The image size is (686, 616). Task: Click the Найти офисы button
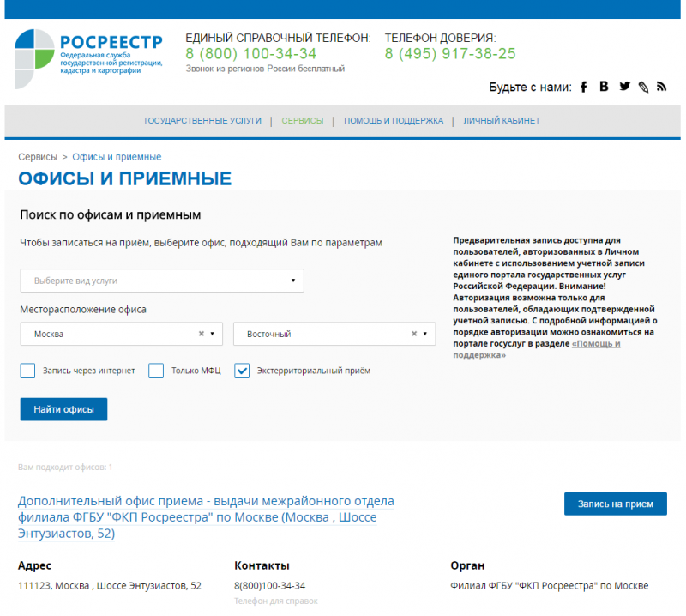tap(63, 409)
